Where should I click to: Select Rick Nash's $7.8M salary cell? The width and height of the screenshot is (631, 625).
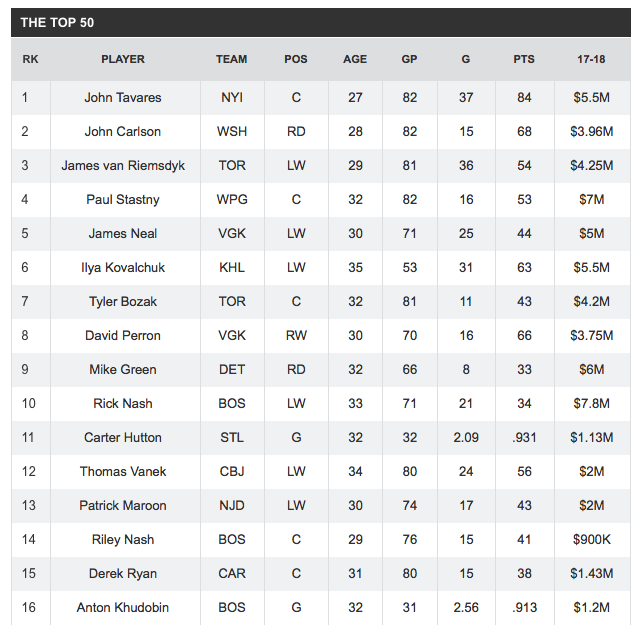pos(591,404)
